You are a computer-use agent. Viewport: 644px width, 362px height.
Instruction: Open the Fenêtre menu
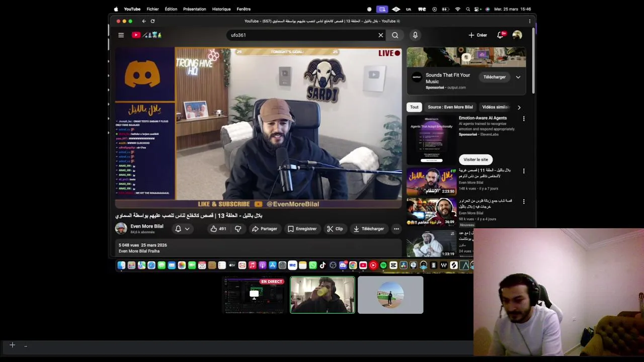pyautogui.click(x=244, y=9)
